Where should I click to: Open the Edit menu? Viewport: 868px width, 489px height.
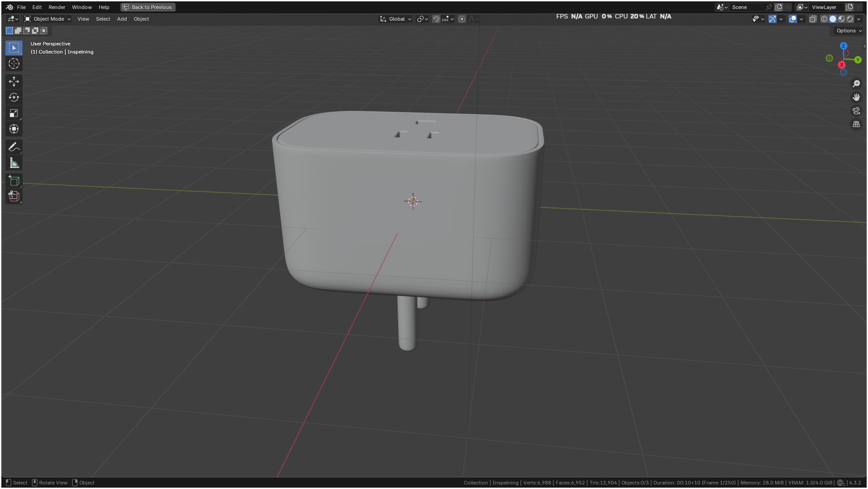click(37, 7)
